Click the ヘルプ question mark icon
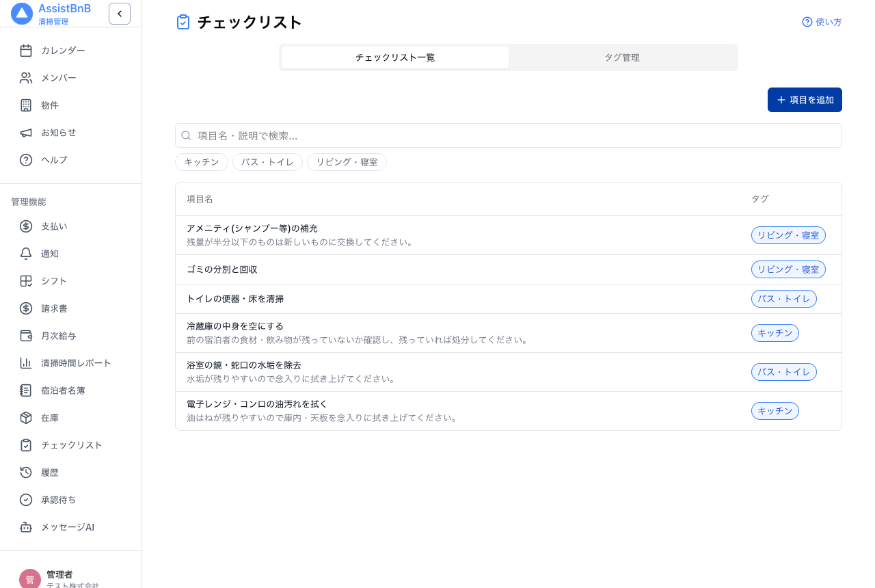875x588 pixels. (26, 160)
